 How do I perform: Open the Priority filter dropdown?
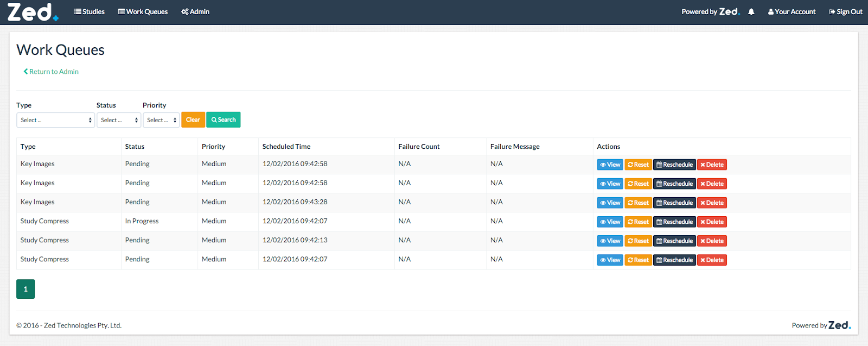pos(161,120)
